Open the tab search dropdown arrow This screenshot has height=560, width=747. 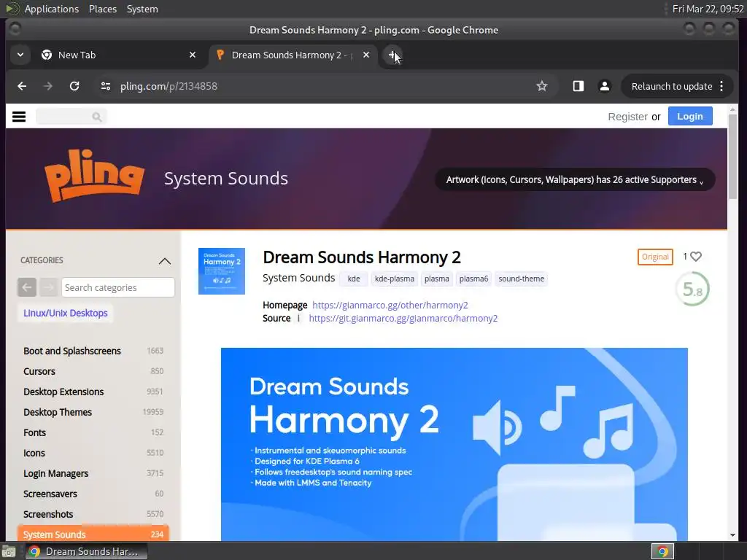coord(20,55)
